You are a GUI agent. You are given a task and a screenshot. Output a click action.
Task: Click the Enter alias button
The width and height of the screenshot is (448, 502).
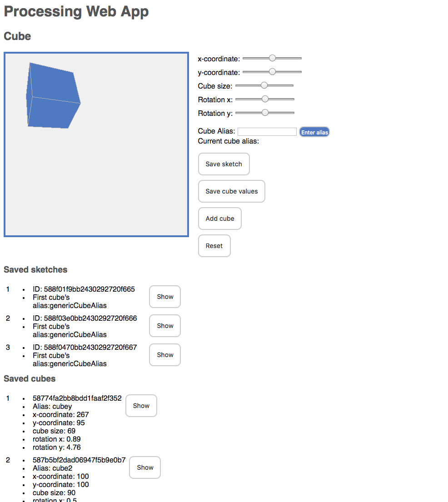314,131
